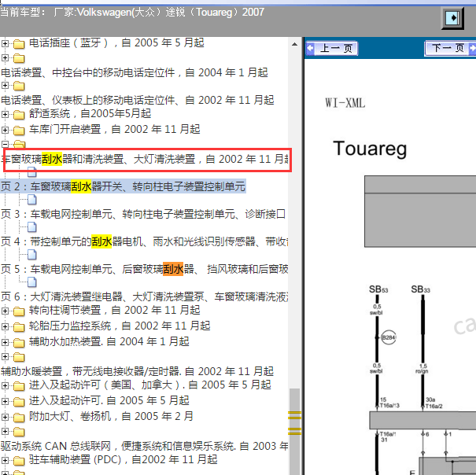Click folder icon of 轮胎压力监控系统
Image resolution: width=476 pixels, height=475 pixels.
(19, 327)
